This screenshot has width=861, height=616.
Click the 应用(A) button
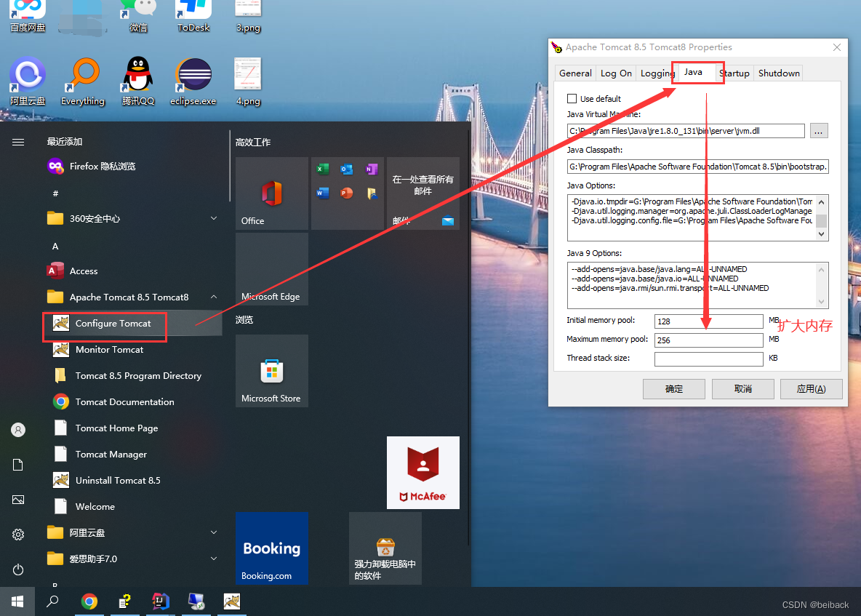coord(811,388)
